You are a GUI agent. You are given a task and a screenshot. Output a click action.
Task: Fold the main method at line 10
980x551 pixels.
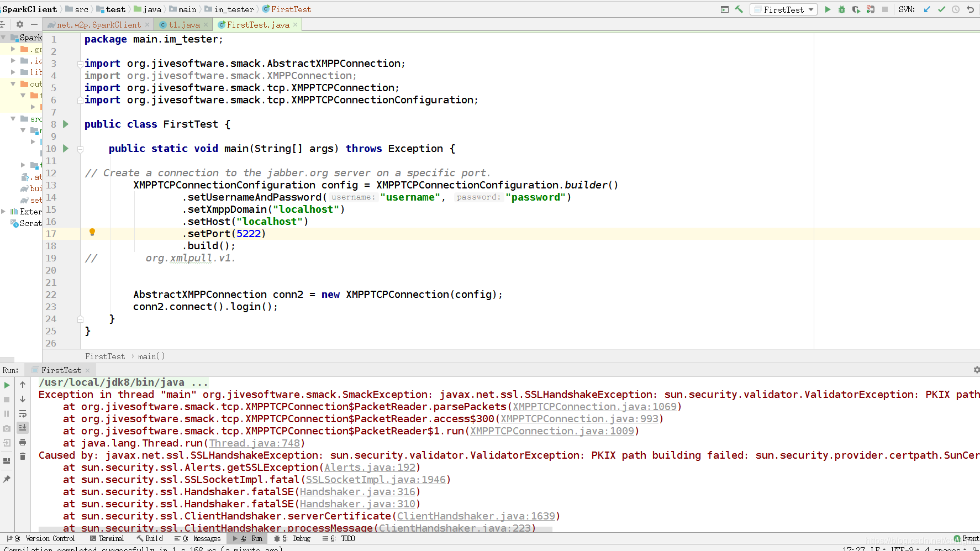[x=80, y=149]
